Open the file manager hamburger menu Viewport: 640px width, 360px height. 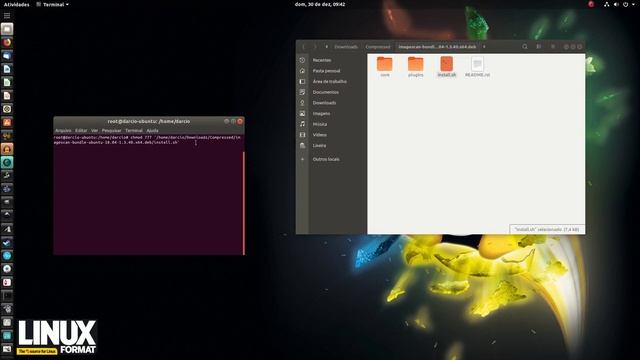(553, 47)
